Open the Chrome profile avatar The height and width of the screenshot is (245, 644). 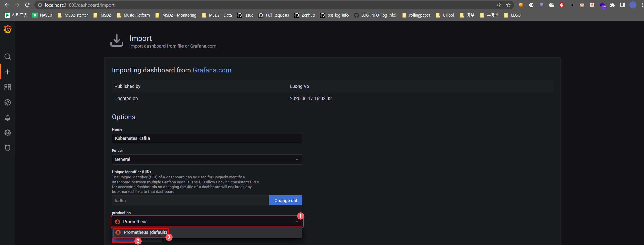coord(633,5)
